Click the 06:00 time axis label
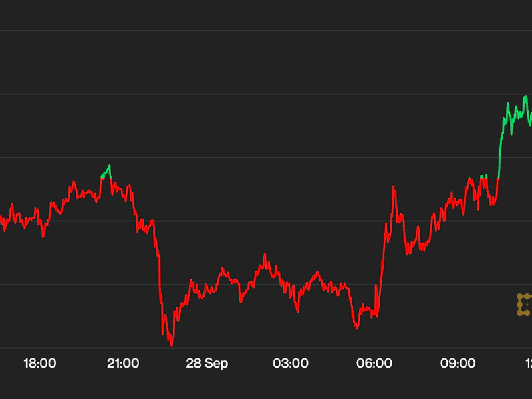This screenshot has height=399, width=532. (374, 364)
